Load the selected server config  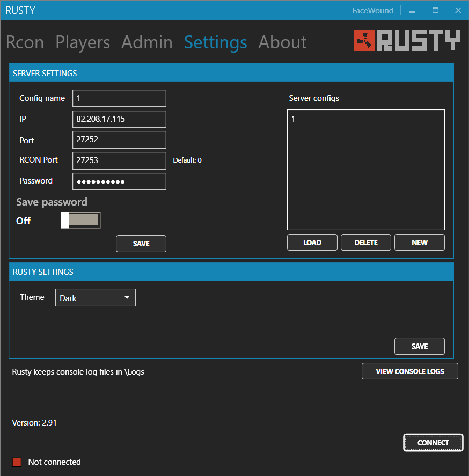312,242
